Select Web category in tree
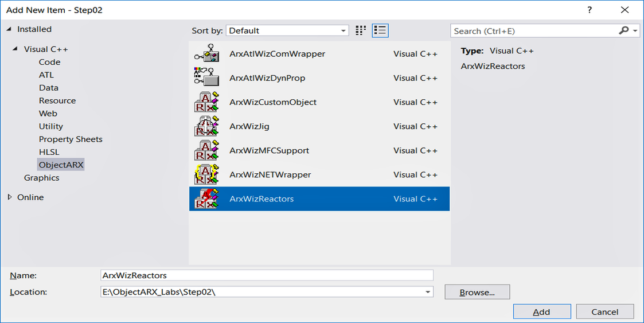 coord(48,114)
